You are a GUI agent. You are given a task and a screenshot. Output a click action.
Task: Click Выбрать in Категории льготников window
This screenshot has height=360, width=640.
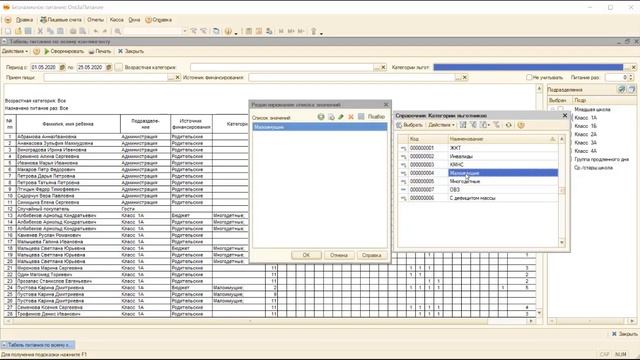click(409, 125)
